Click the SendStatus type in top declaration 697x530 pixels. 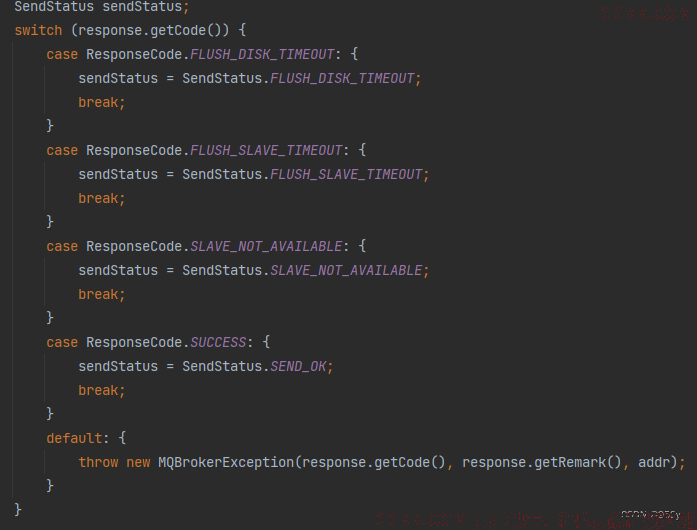(x=54, y=6)
